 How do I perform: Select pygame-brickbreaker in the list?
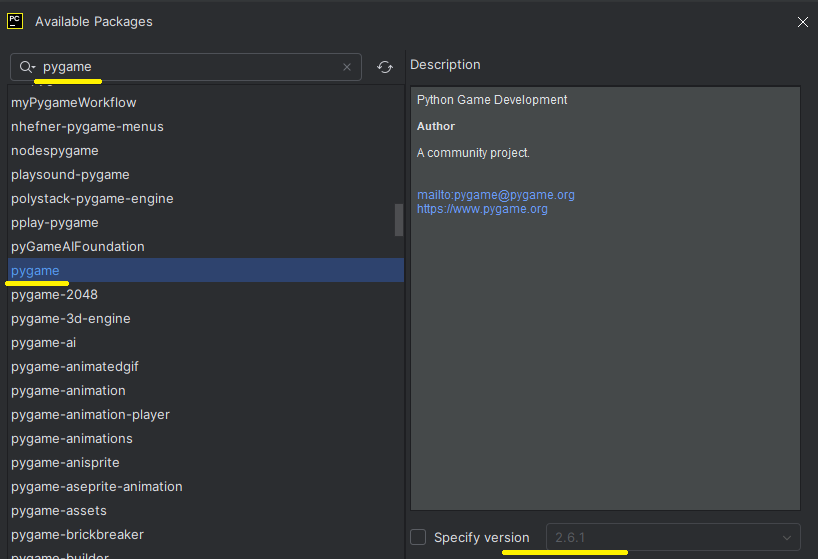click(77, 535)
